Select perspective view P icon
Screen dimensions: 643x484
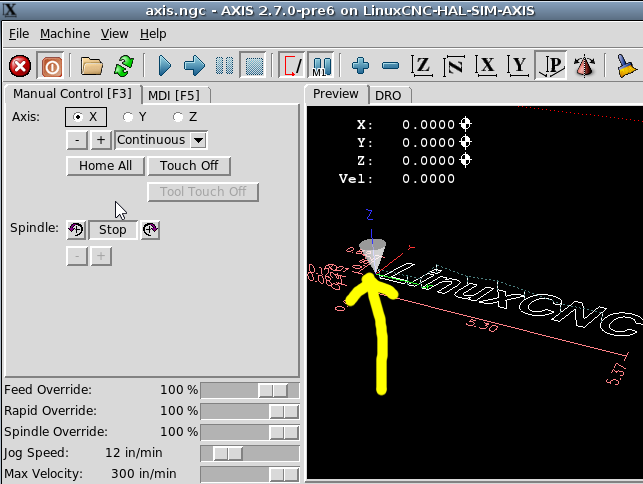[x=551, y=66]
